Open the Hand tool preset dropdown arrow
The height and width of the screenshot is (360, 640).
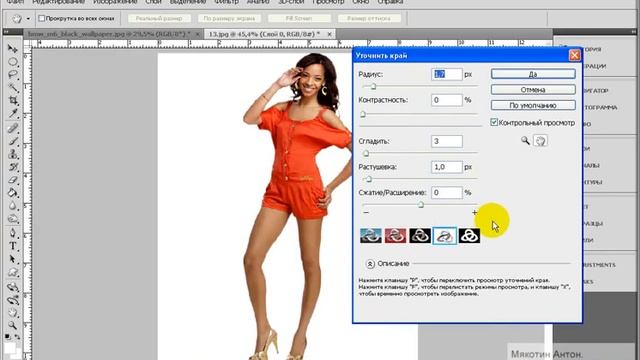coord(28,19)
